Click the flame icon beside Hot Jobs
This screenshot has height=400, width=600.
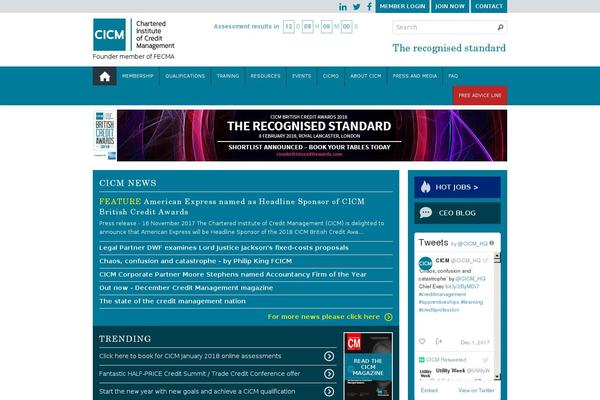(426, 187)
